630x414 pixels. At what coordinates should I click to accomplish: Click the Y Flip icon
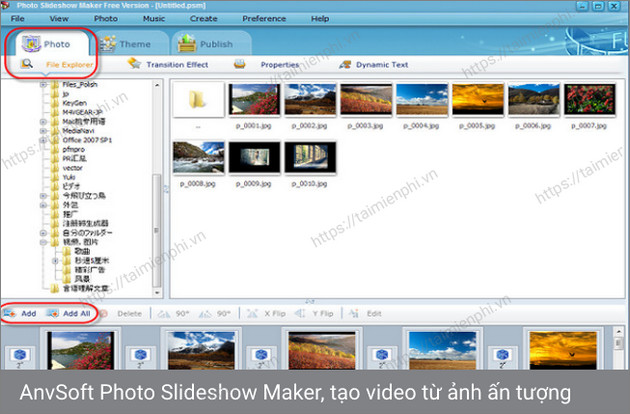click(x=300, y=313)
